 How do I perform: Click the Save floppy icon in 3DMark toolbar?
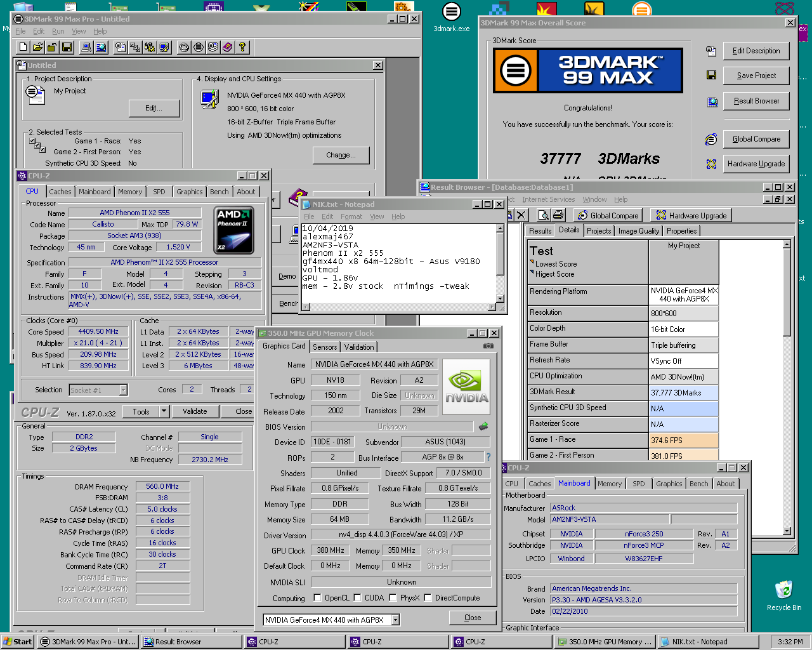pos(67,47)
